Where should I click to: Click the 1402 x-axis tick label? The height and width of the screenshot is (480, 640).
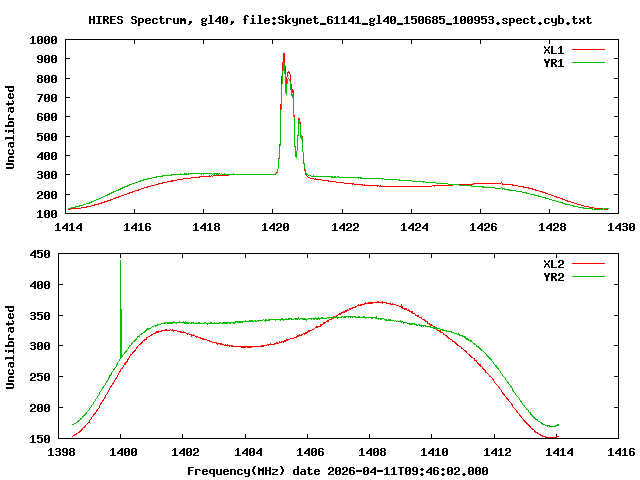[185, 452]
